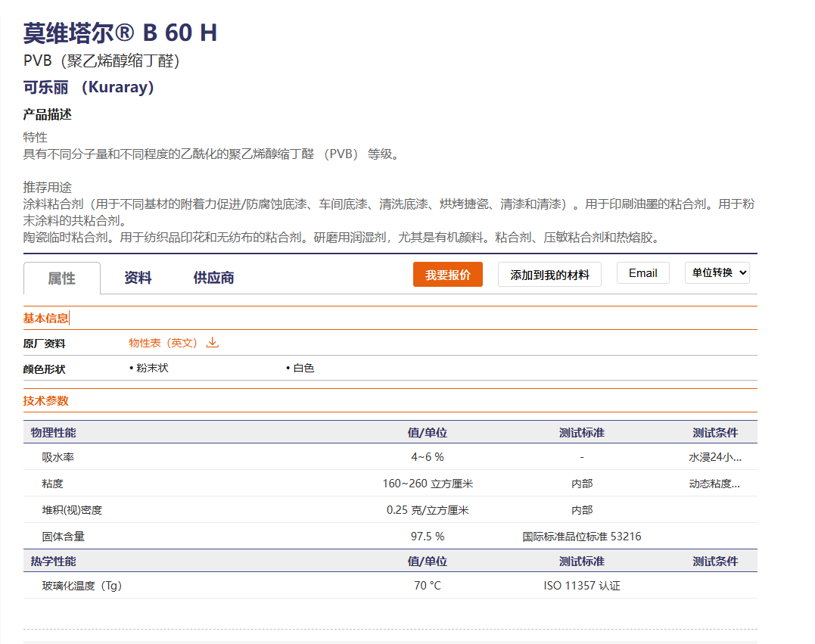Click the truncated condition 动态粘度...
The image size is (815, 644).
coord(714,484)
